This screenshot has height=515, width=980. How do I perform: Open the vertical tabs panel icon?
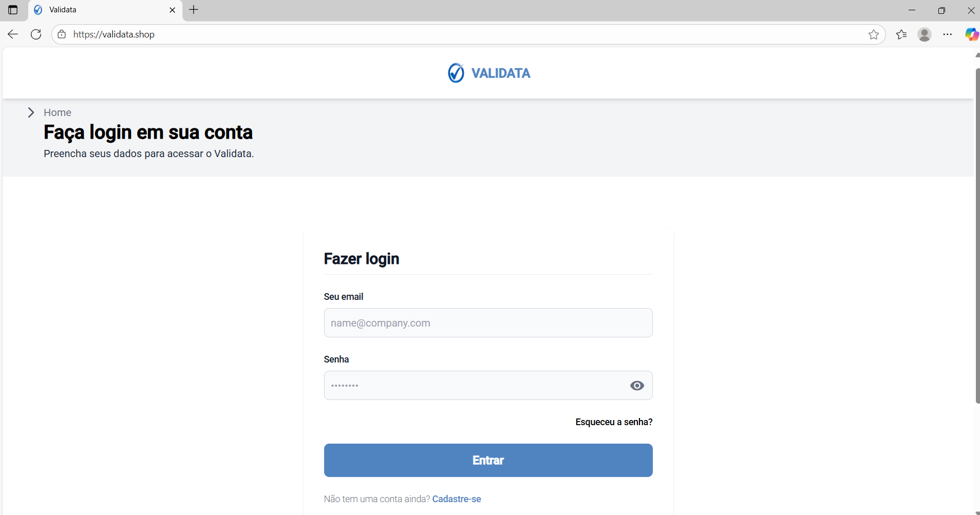click(13, 10)
